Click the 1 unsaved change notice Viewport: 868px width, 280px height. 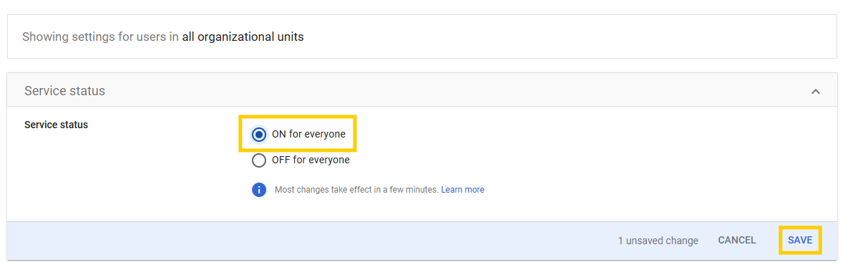pos(658,241)
